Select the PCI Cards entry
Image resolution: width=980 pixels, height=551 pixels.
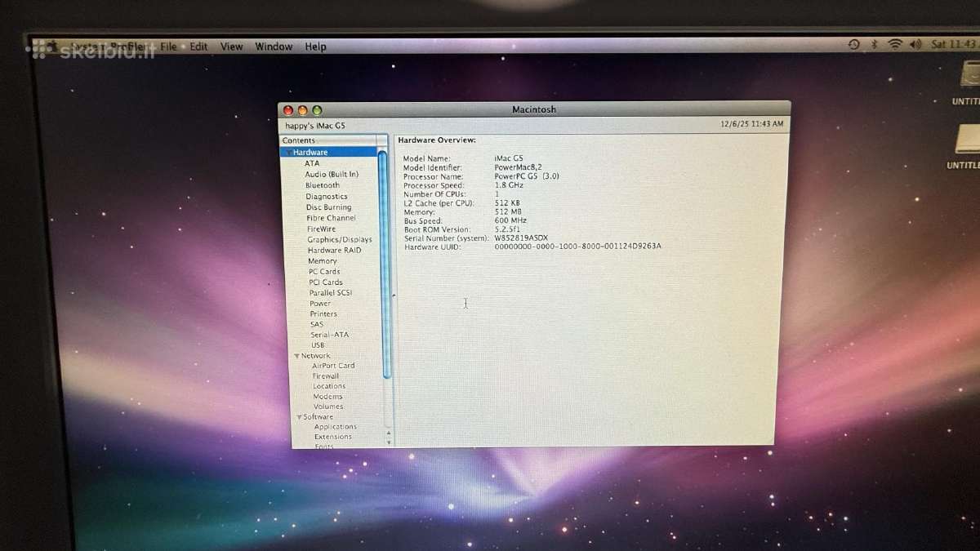tap(326, 282)
